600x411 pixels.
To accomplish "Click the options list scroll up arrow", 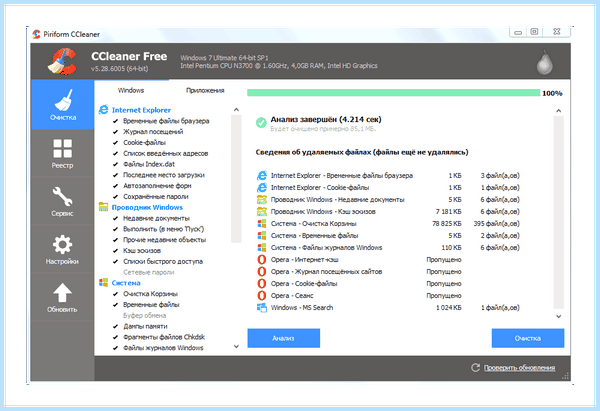I will (x=236, y=110).
